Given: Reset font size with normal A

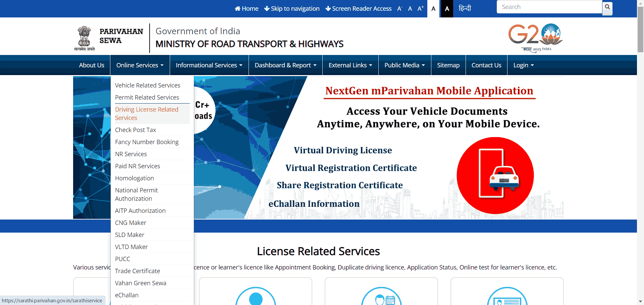Looking at the screenshot, I should click(410, 9).
